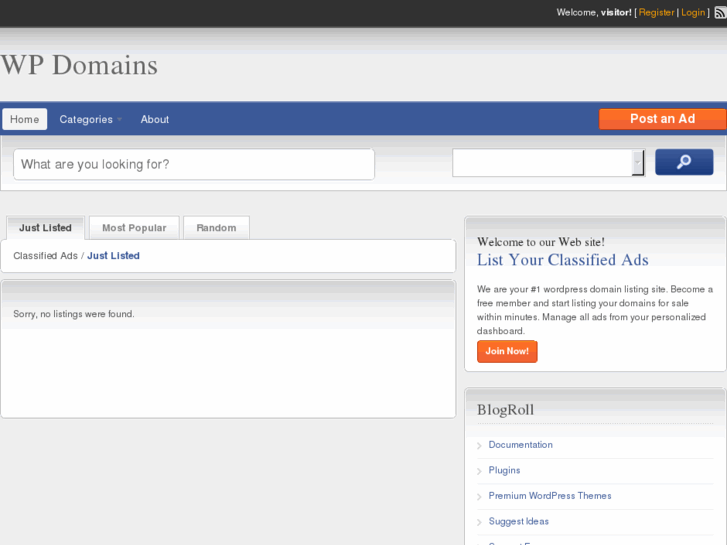Click the 'Welcome to our Web site!' text
Screen dimensions: 727x545
541,242
